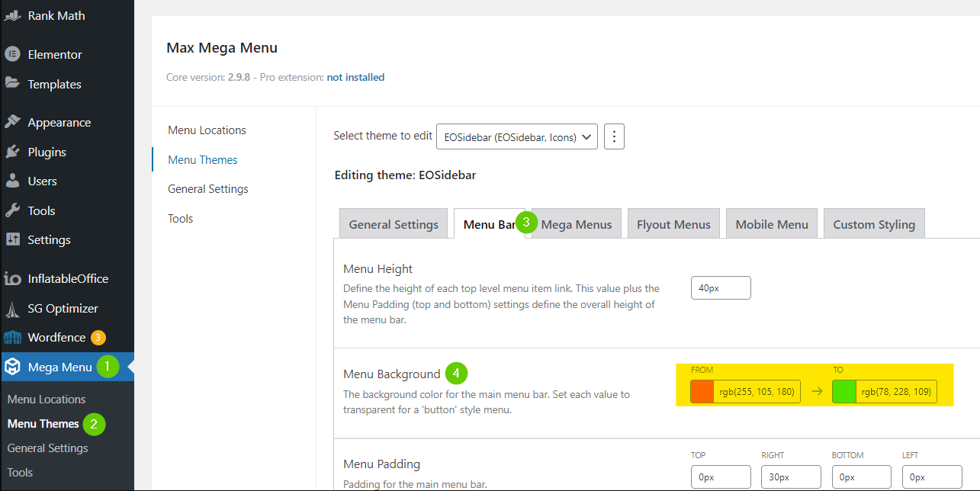980x491 pixels.
Task: Open Menu Themes in the plugin side navigation
Action: pyautogui.click(x=203, y=159)
